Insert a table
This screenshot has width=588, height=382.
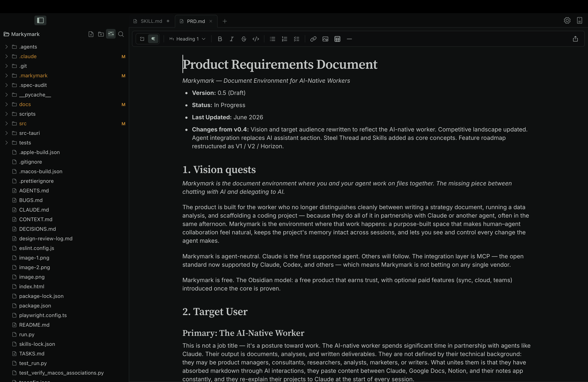[337, 39]
